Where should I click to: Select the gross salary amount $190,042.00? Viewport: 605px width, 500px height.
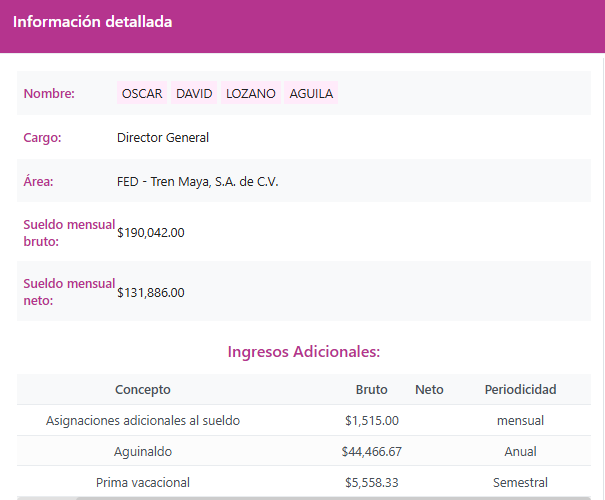151,233
